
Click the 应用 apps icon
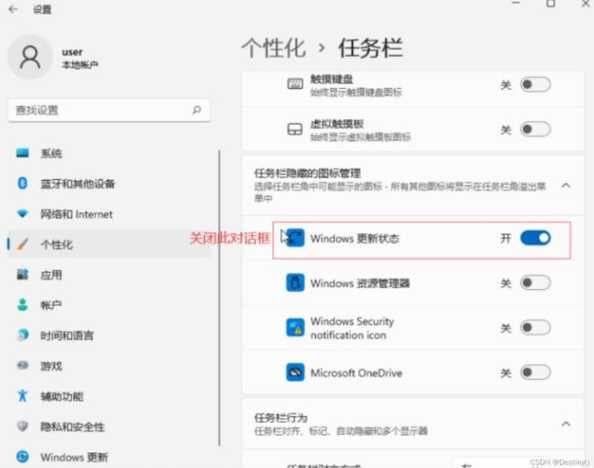[22, 274]
